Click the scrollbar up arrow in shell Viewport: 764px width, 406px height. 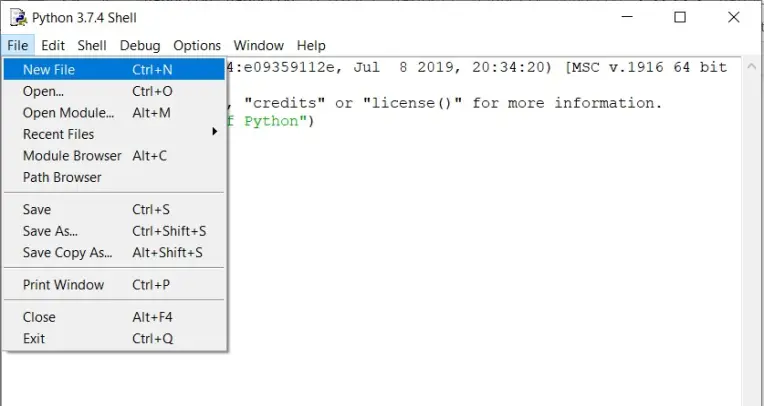coord(752,67)
